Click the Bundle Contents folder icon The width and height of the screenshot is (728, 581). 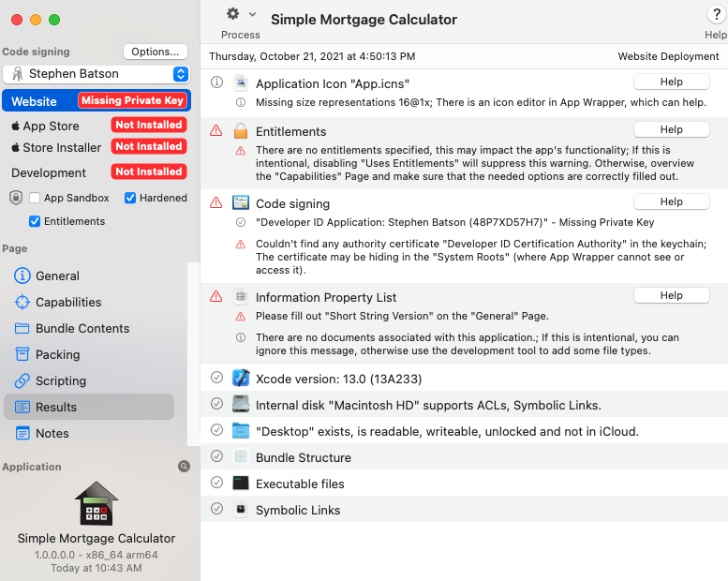point(22,328)
